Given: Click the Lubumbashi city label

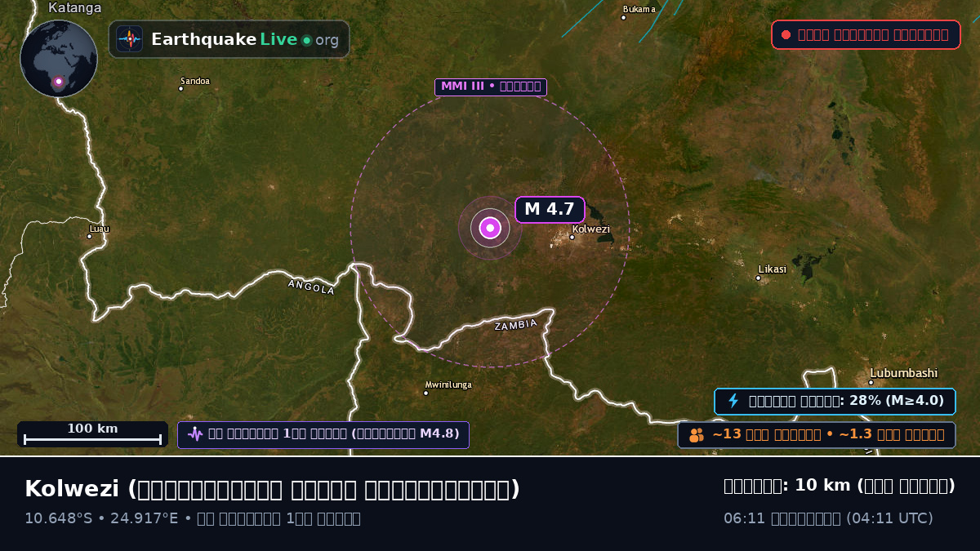Looking at the screenshot, I should [903, 373].
